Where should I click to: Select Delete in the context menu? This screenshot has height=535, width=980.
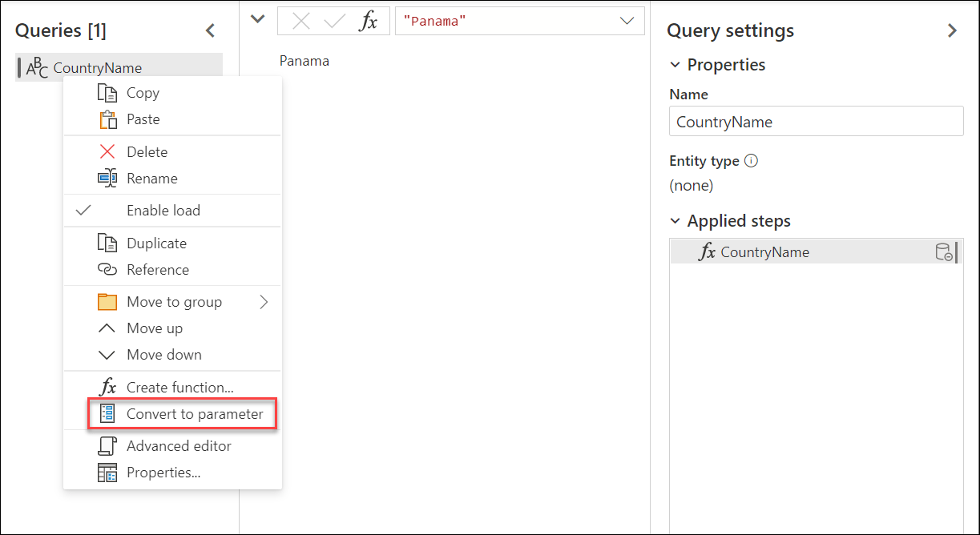click(172, 152)
